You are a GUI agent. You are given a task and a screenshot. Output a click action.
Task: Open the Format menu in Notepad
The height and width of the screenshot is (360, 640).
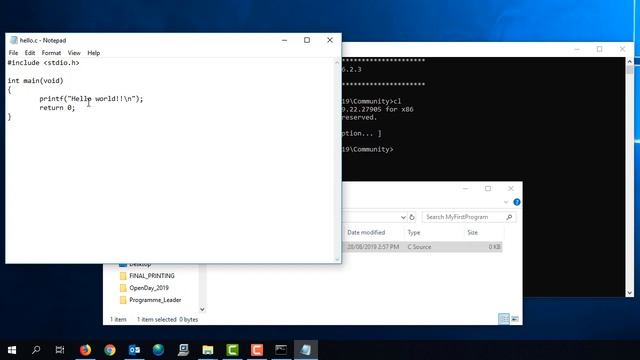51,53
